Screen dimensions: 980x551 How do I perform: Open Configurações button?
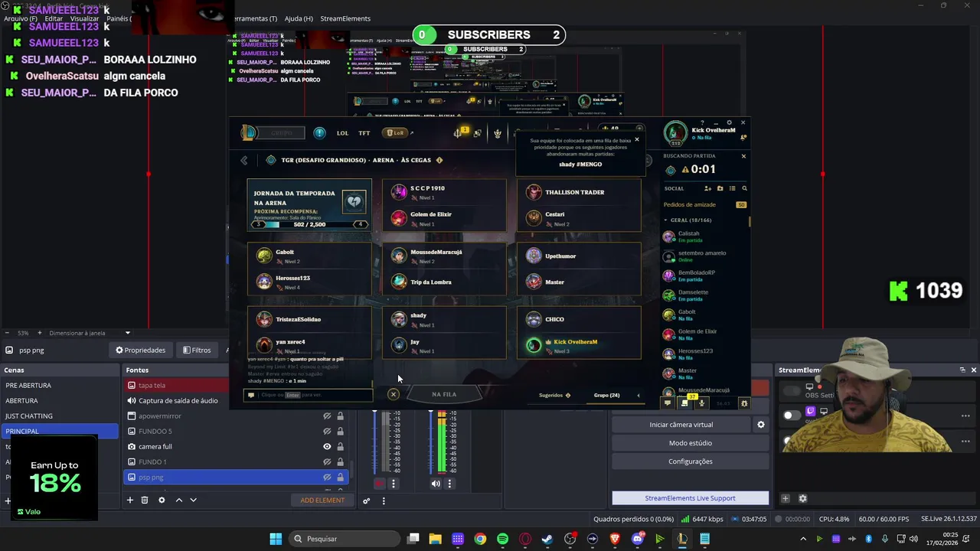tap(691, 461)
